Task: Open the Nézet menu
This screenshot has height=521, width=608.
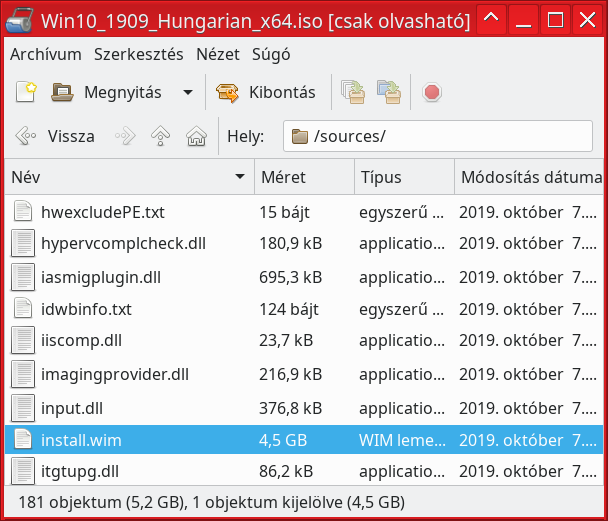Action: point(218,54)
